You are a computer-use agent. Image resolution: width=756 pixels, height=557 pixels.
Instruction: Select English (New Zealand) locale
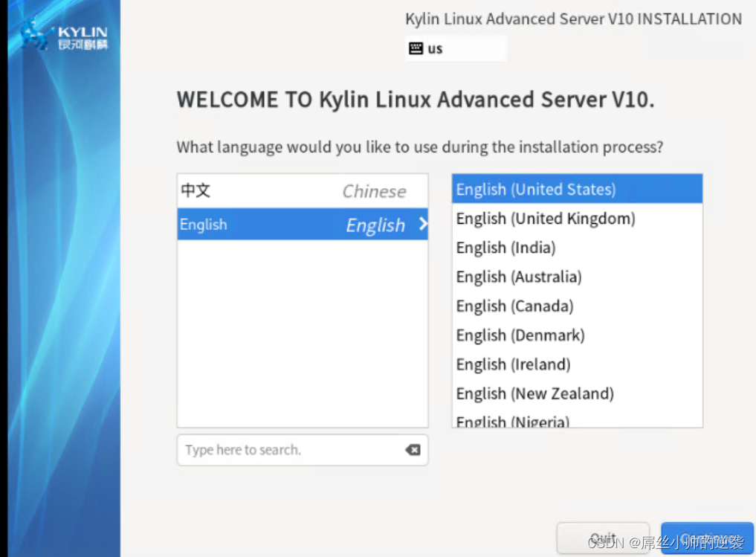pyautogui.click(x=577, y=393)
